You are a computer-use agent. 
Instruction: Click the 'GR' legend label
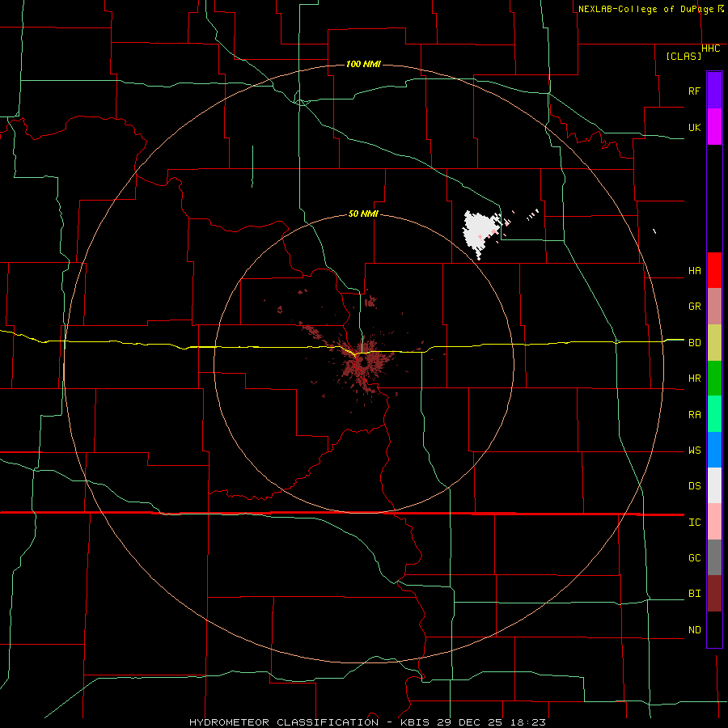[694, 307]
